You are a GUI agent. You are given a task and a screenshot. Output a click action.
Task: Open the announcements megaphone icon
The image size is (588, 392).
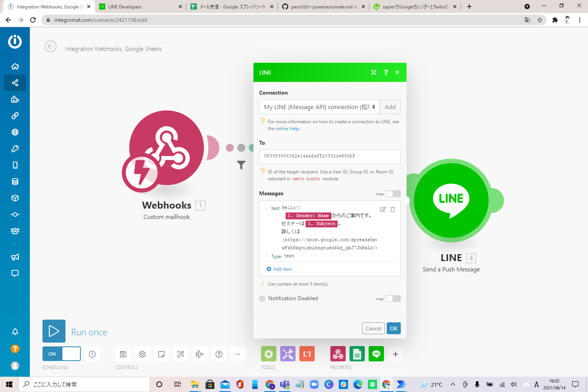click(x=15, y=257)
